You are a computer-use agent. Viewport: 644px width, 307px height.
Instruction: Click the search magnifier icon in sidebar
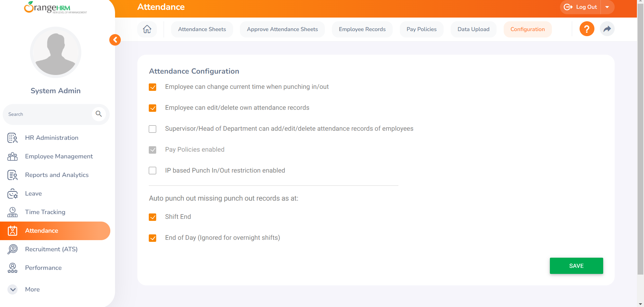(99, 114)
